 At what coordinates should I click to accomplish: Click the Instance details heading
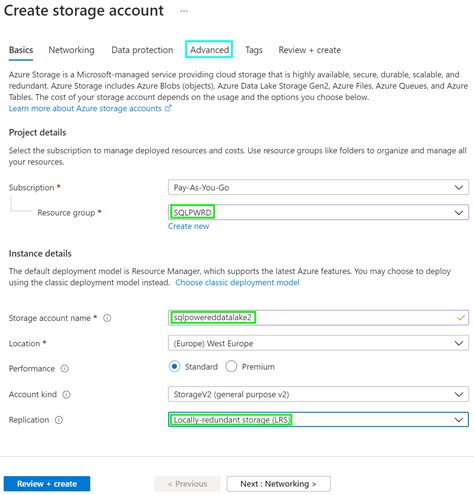coord(40,253)
